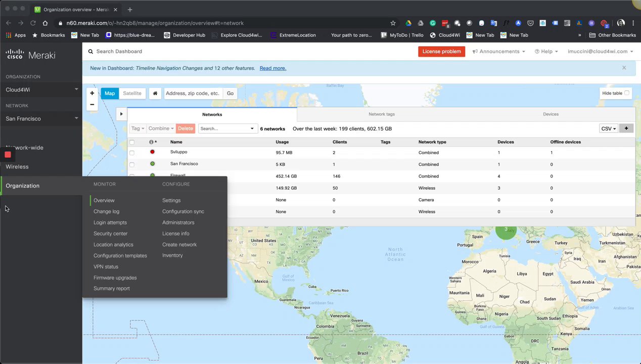641x364 pixels.
Task: Click the Google Drive extension icon
Action: [408, 23]
